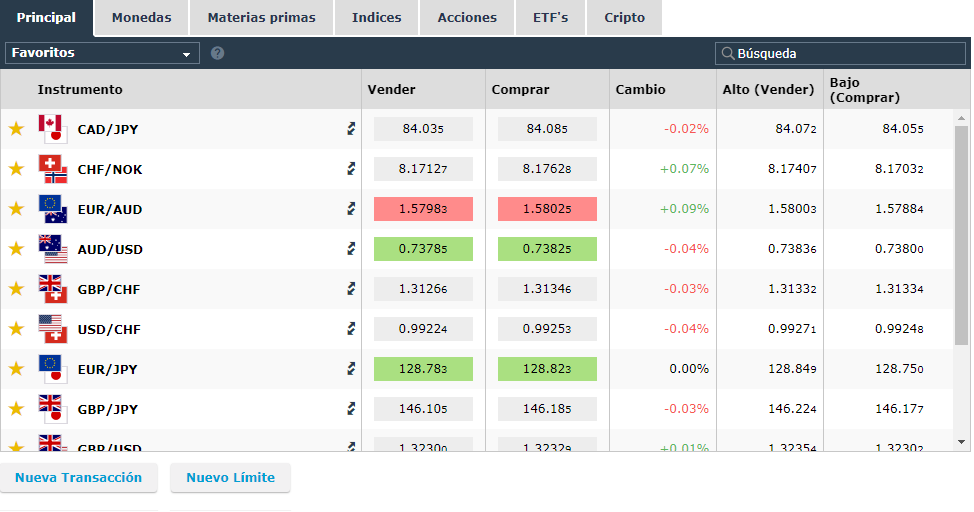Click scrollbar down arrow in instrument list

click(x=962, y=441)
